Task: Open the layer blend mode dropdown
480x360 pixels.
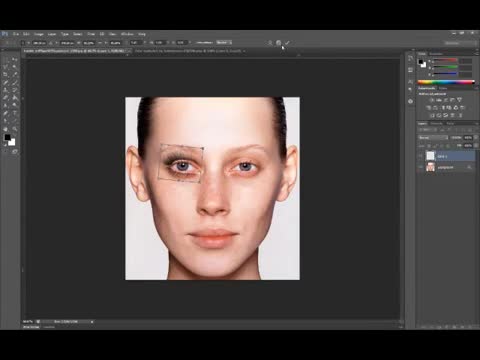Action: click(x=433, y=138)
